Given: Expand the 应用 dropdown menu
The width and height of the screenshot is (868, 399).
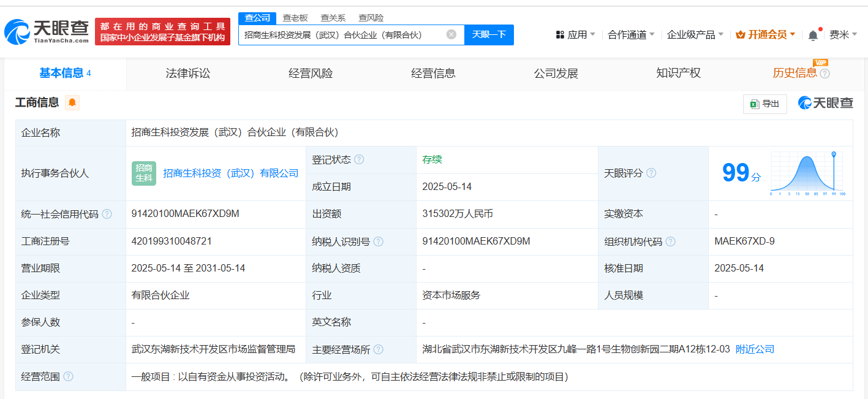Looking at the screenshot, I should (x=576, y=34).
